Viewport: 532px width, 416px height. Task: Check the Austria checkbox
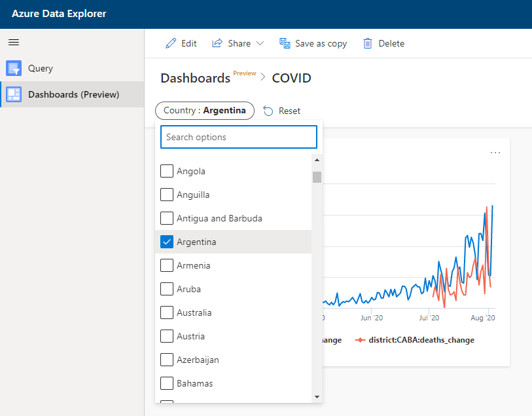tap(167, 336)
